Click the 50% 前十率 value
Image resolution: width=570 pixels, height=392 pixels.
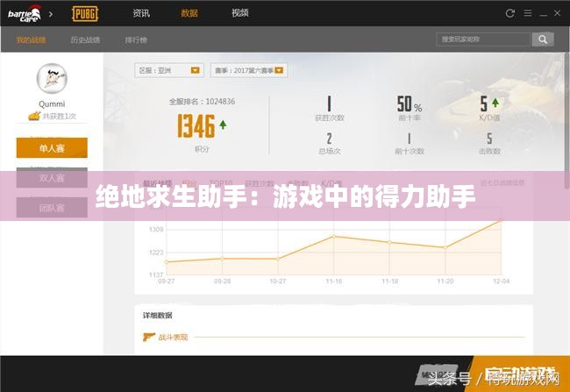[x=410, y=104]
